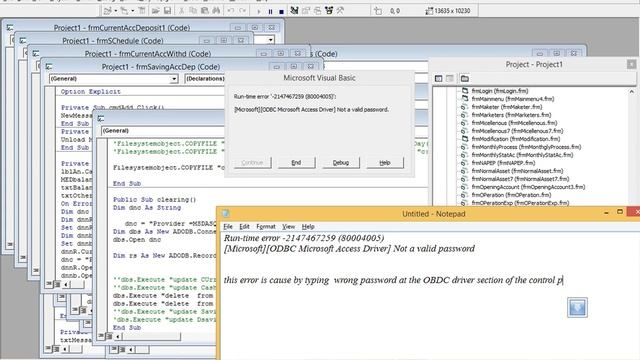The width and height of the screenshot is (640, 360).
Task: Open Notepad File menu
Action: tap(228, 227)
